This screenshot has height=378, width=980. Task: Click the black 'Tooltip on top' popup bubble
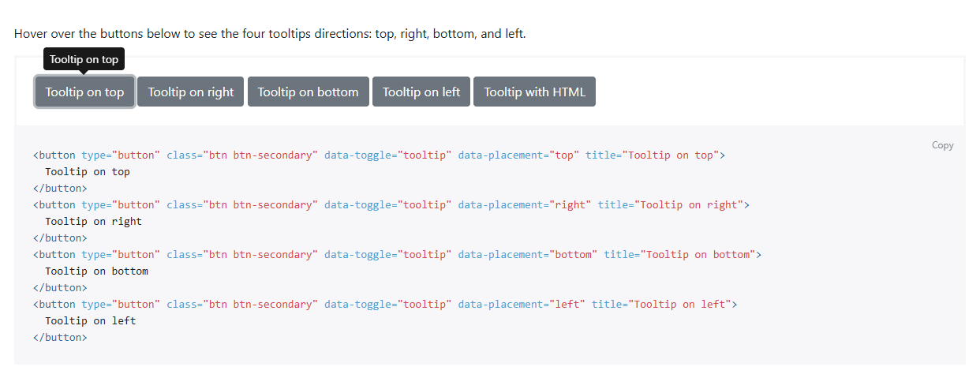(x=84, y=59)
